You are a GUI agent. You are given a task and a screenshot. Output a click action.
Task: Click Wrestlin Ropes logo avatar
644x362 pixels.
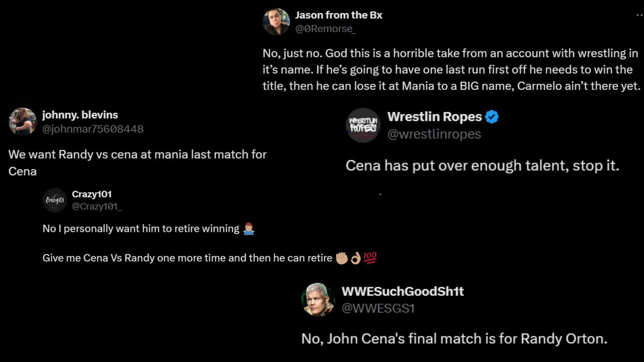363,125
